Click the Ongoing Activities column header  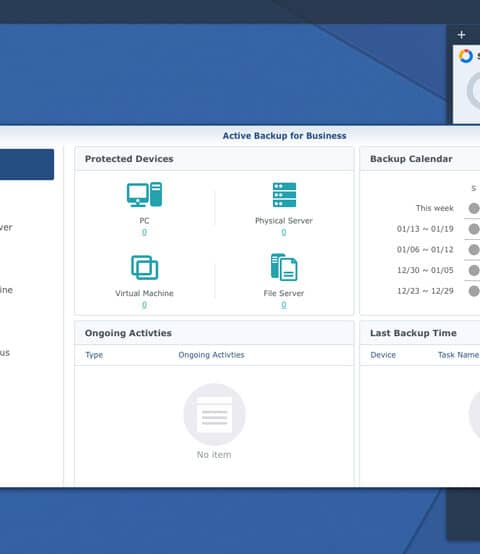[x=211, y=355]
